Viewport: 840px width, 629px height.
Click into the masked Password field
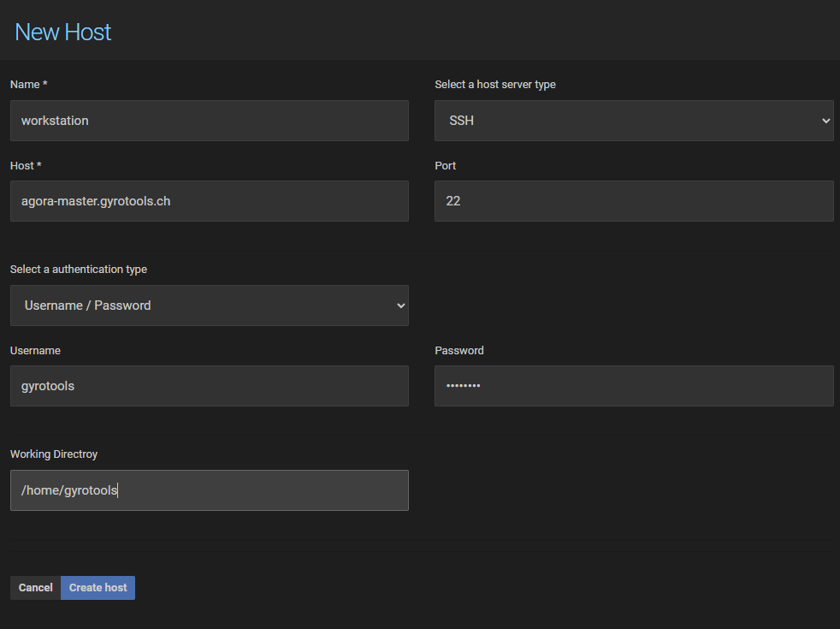click(x=633, y=386)
